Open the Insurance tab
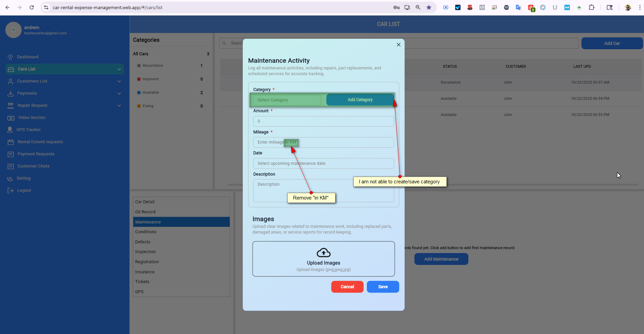This screenshot has height=334, width=644. 145,272
